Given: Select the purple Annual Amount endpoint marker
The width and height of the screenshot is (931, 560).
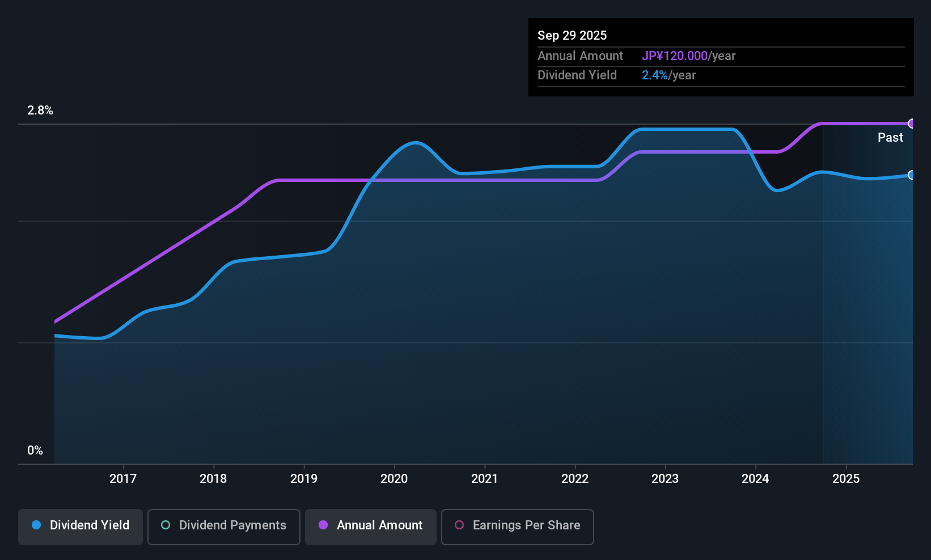Looking at the screenshot, I should coord(912,124).
